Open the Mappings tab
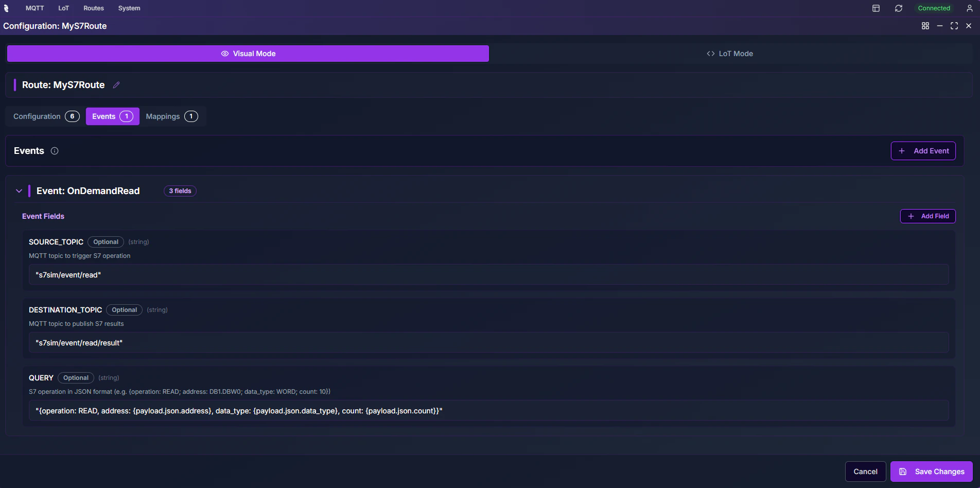Viewport: 980px width, 488px height. (x=172, y=116)
